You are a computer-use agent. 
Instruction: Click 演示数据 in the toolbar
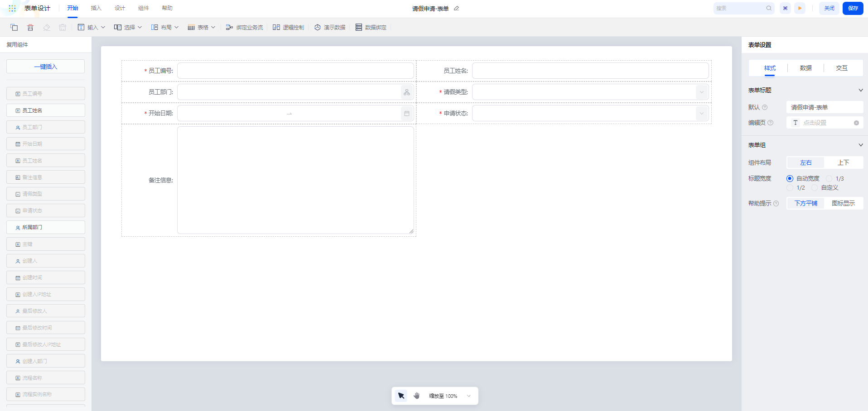coord(330,27)
